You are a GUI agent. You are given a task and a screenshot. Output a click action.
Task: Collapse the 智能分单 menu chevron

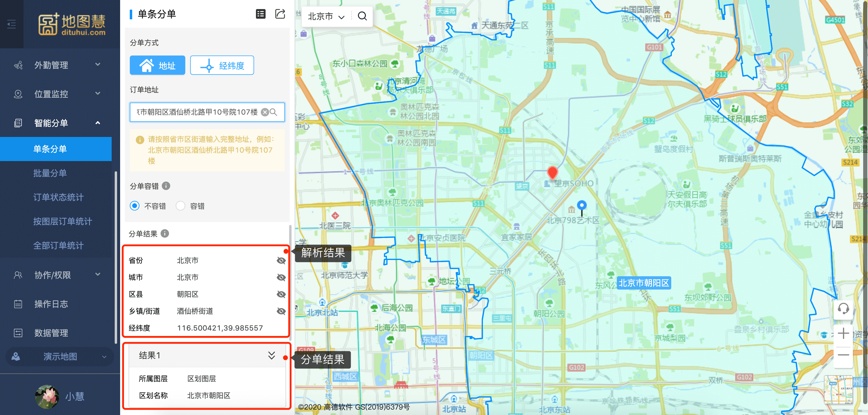click(x=98, y=123)
